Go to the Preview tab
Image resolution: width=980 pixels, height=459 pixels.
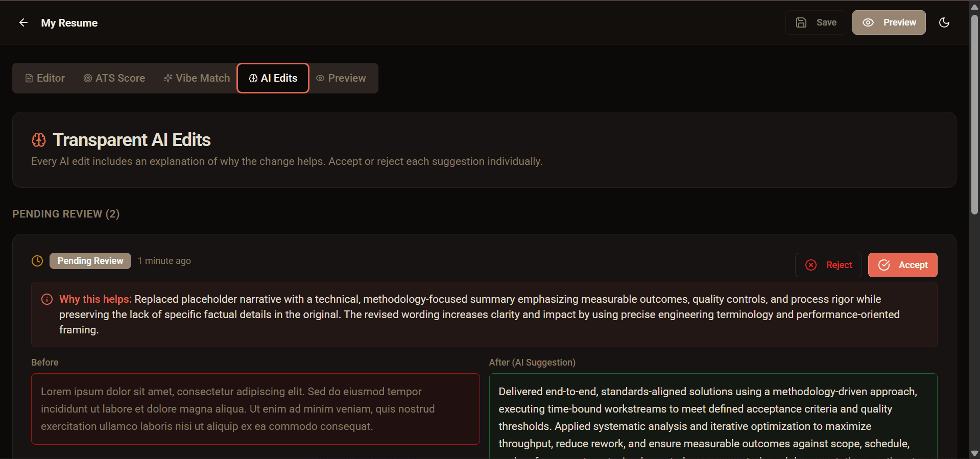click(x=341, y=78)
